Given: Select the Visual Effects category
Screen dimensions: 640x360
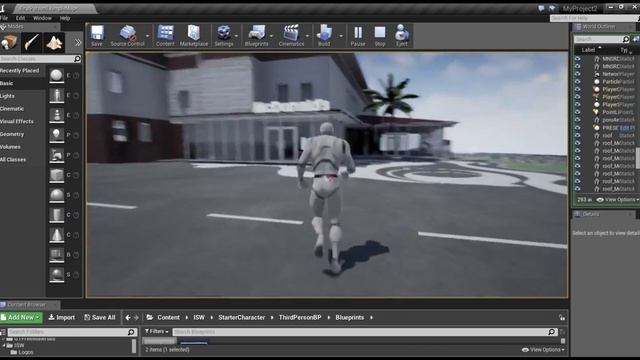Looking at the screenshot, I should point(17,121).
